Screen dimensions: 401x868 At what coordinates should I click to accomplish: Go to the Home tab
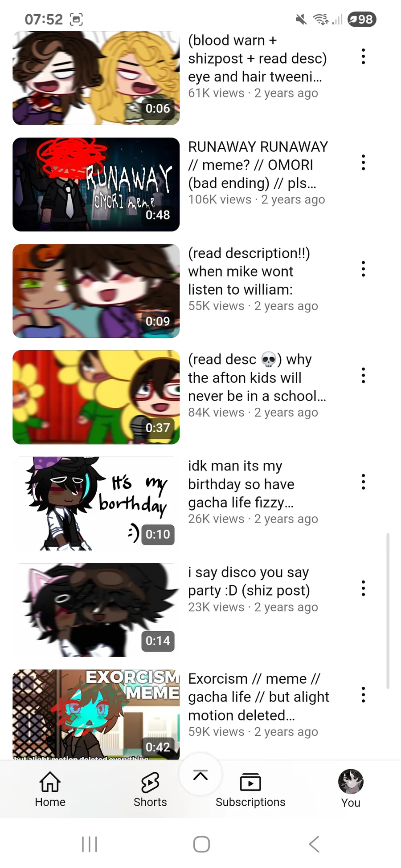click(x=50, y=789)
